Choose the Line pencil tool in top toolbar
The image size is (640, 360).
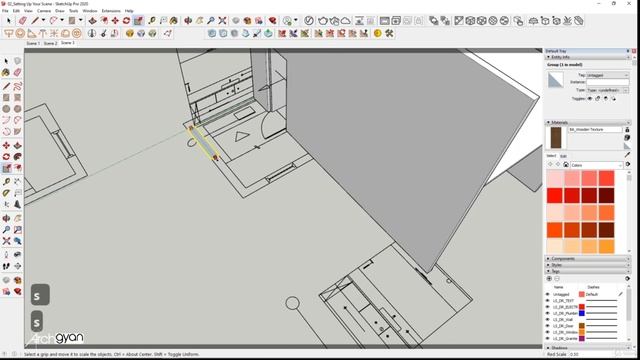pyautogui.click(x=36, y=20)
